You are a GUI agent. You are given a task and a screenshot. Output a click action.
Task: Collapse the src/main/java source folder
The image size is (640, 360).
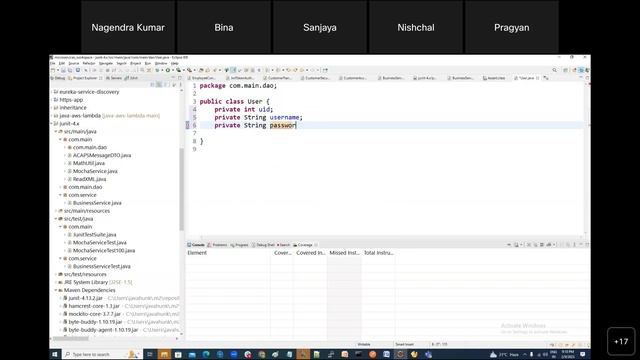tap(56, 131)
